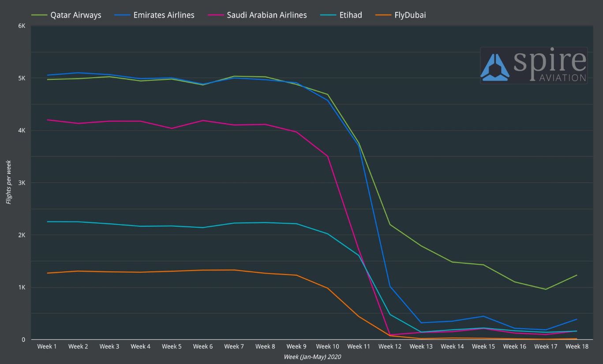Select the Qatar Airways legend label
Viewport: 603px width, 364px height.
point(76,15)
